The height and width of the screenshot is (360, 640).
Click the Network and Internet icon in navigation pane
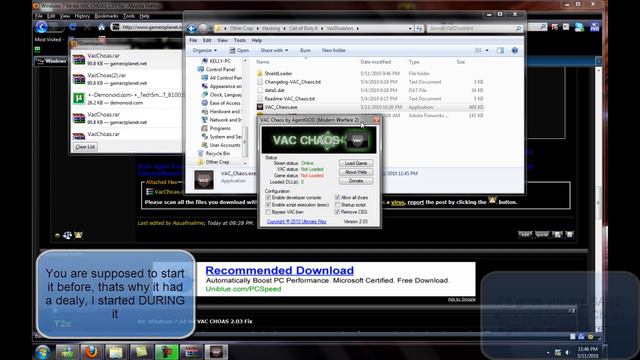pyautogui.click(x=205, y=120)
